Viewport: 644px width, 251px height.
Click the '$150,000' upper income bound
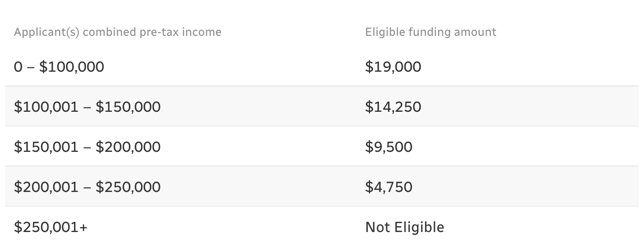click(128, 107)
